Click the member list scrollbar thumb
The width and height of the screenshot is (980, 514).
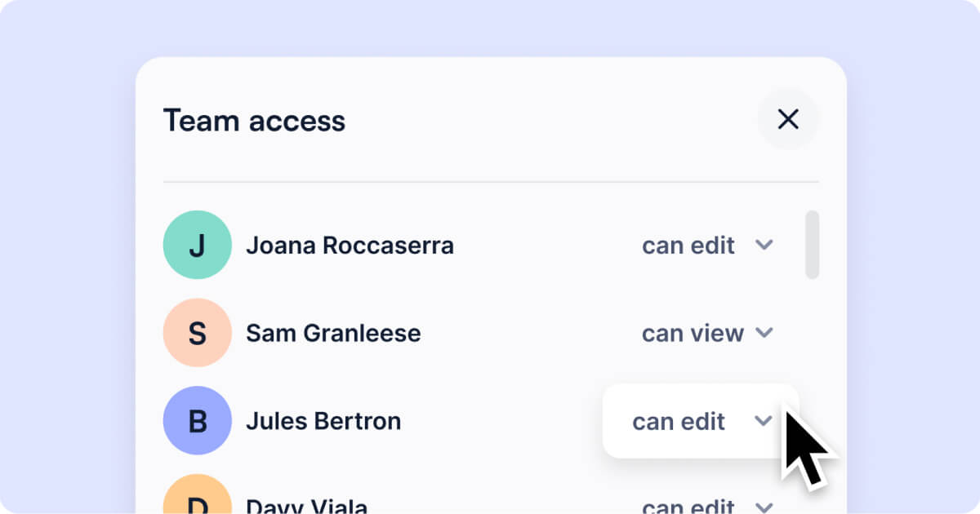tap(812, 245)
